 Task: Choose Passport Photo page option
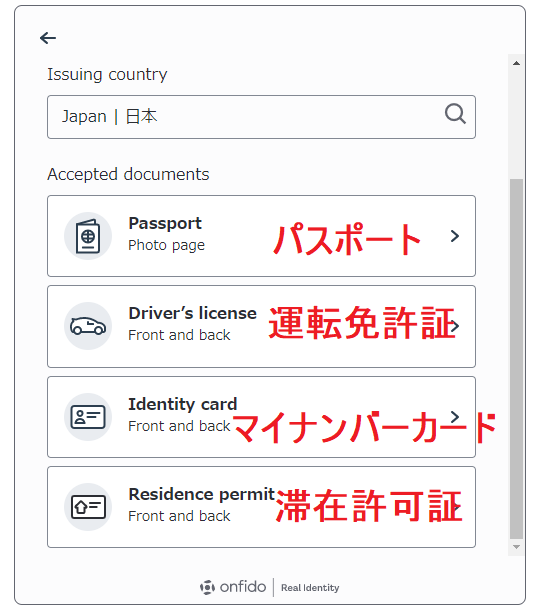click(x=261, y=236)
